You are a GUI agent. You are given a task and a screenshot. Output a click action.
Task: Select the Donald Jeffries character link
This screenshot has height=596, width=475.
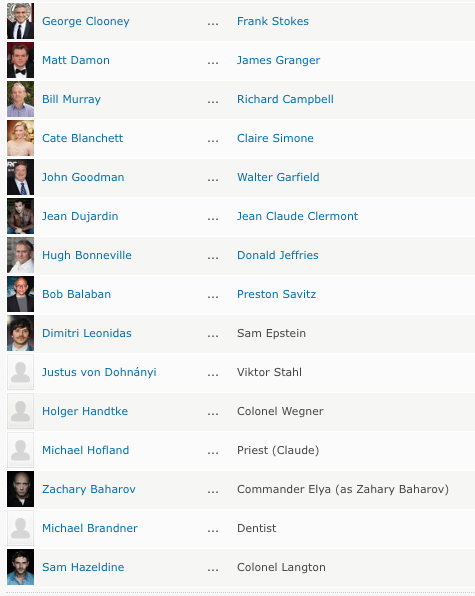point(278,255)
